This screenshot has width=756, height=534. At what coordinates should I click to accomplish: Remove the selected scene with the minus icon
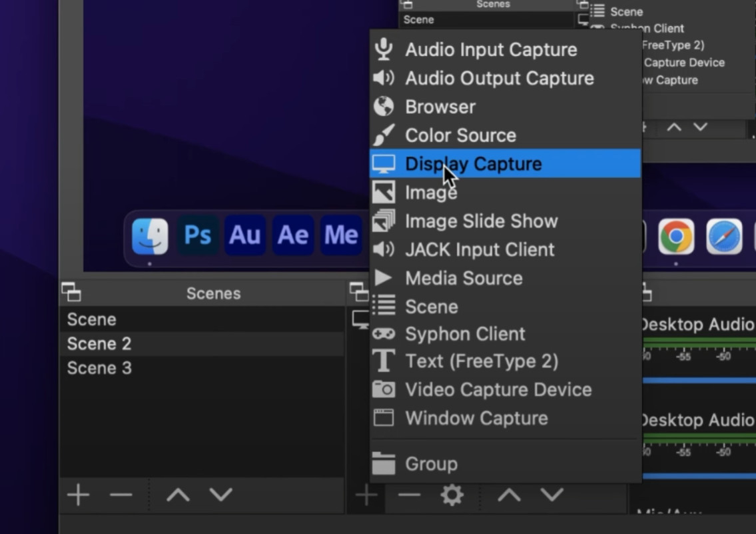pos(121,495)
